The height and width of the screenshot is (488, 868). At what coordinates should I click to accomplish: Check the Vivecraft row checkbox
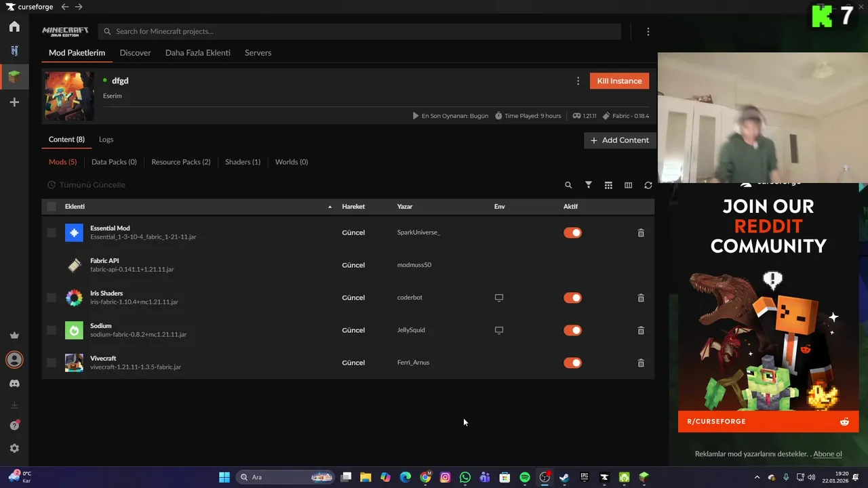coord(52,363)
